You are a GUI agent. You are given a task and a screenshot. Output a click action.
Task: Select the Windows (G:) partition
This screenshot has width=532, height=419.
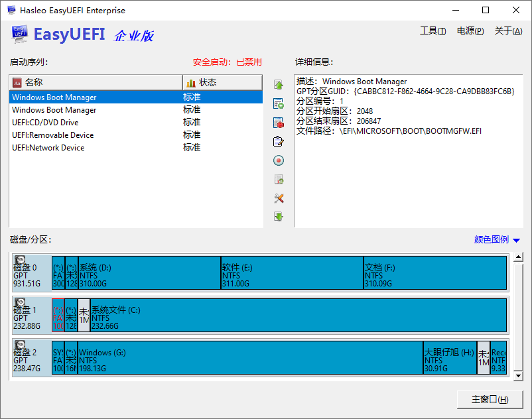251,357
